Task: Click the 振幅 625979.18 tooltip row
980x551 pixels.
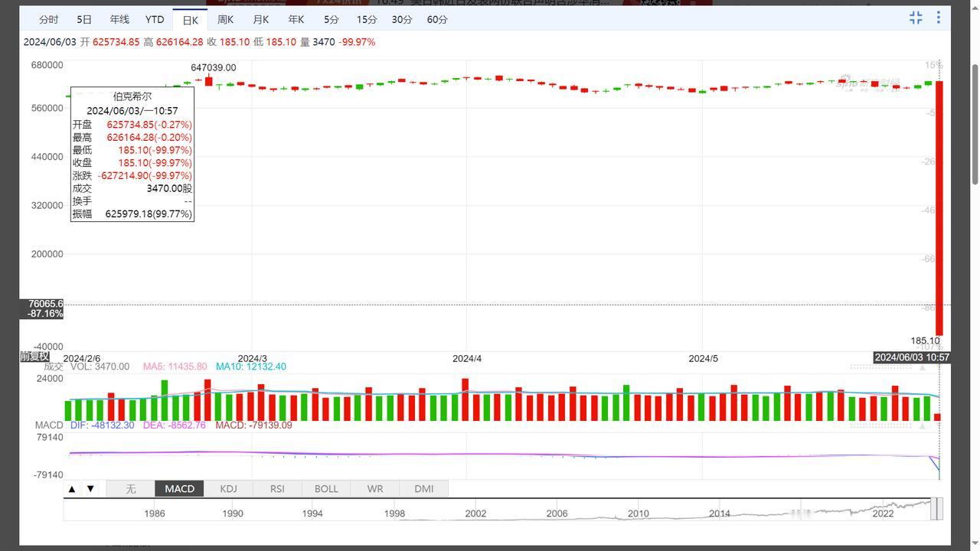Action: coord(132,214)
